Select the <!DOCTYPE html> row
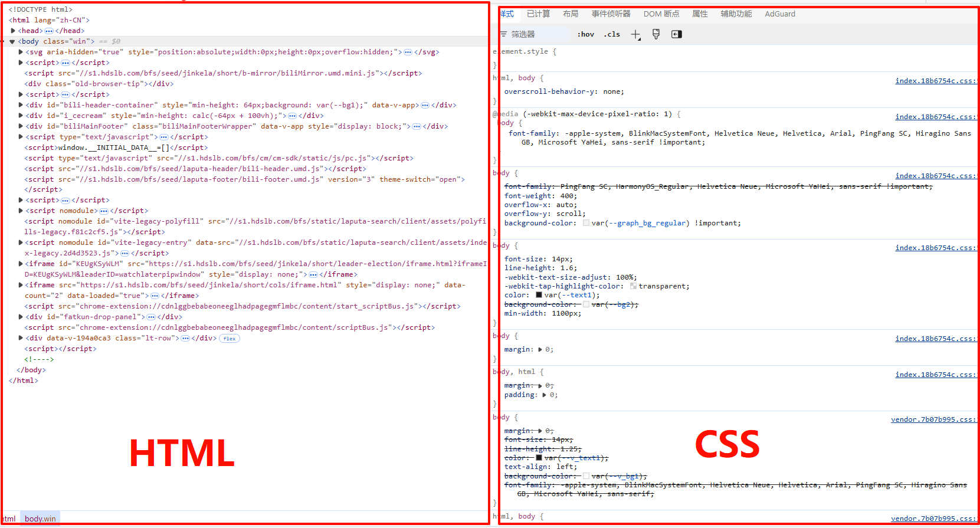 (41, 9)
